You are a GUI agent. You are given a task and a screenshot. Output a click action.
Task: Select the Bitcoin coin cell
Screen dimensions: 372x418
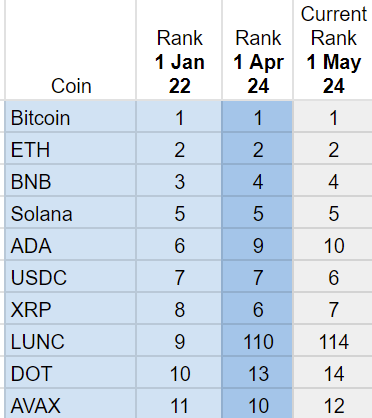click(70, 117)
